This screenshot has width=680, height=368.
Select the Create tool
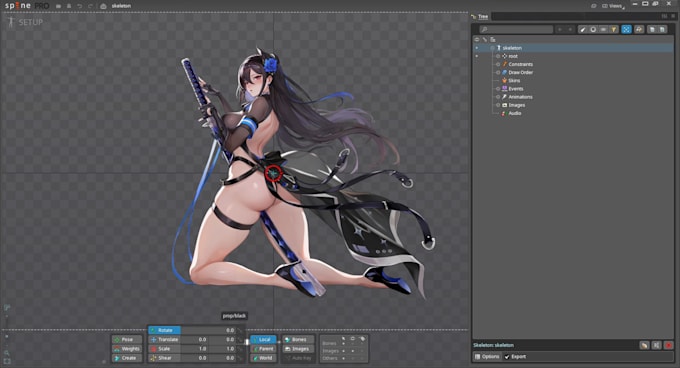click(x=127, y=358)
